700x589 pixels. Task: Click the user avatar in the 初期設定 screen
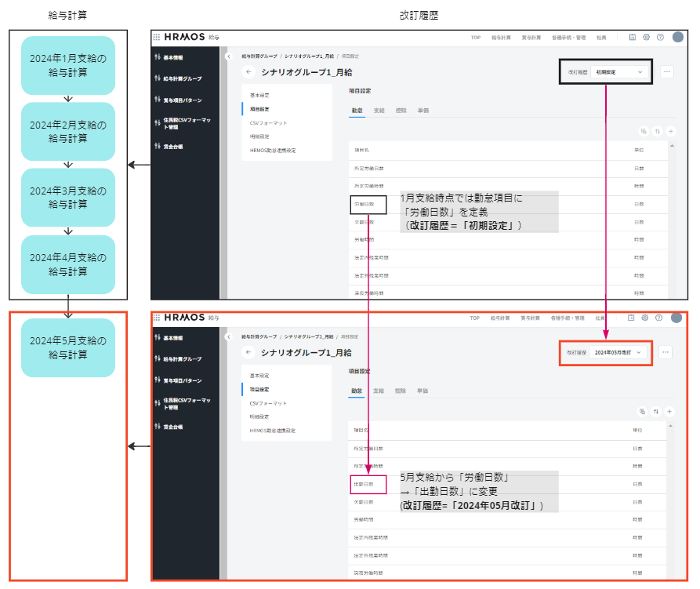(677, 37)
